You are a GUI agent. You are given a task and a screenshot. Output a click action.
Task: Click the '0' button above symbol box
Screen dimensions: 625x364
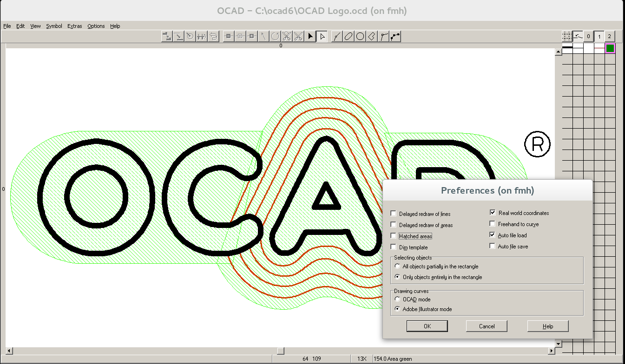588,36
